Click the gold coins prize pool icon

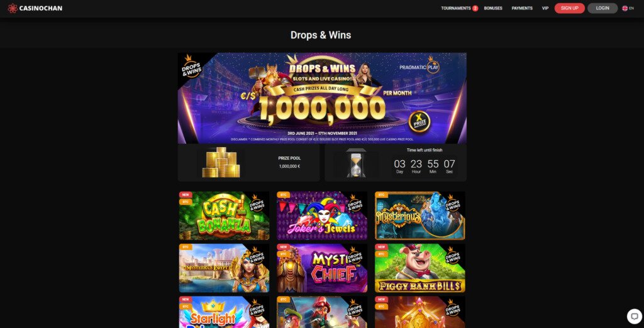[221, 163]
